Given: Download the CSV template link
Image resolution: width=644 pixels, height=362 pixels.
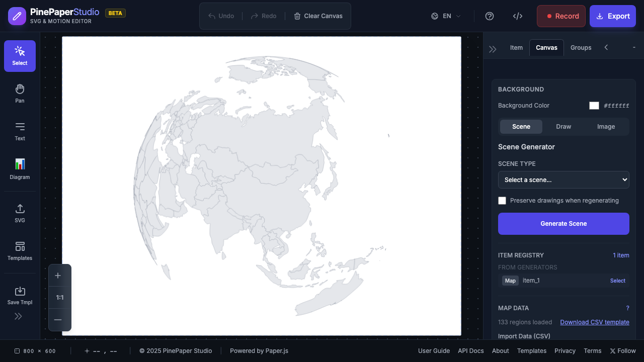Looking at the screenshot, I should pyautogui.click(x=595, y=322).
